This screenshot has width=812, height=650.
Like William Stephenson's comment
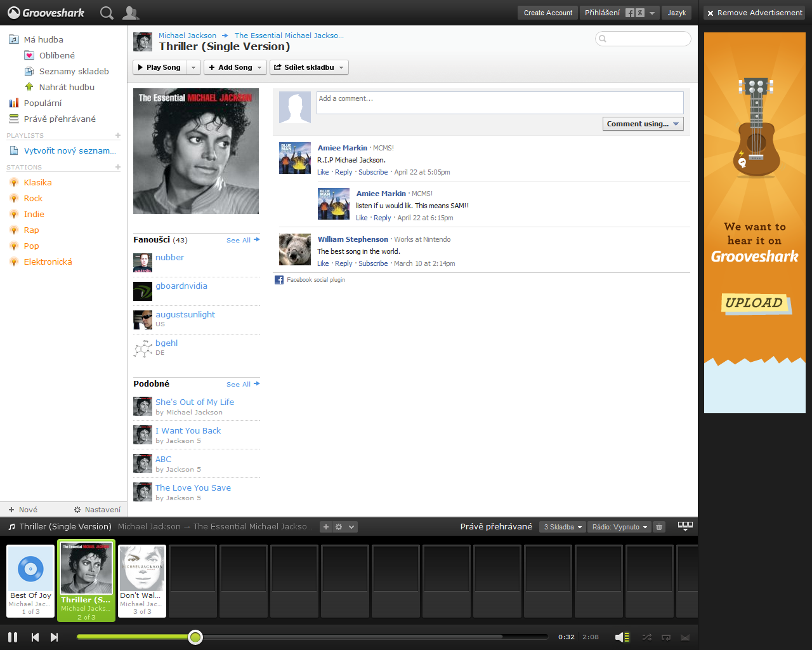point(323,263)
